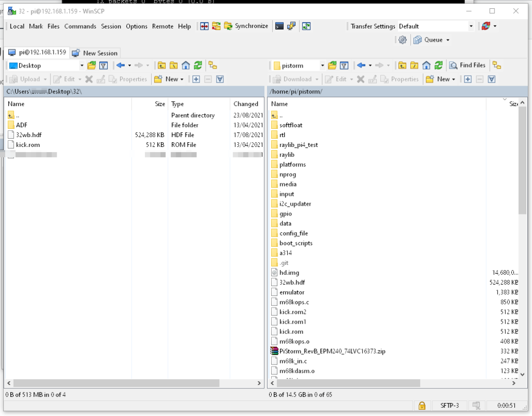Toggle local directory tree icon
This screenshot has width=532, height=416.
[x=212, y=65]
